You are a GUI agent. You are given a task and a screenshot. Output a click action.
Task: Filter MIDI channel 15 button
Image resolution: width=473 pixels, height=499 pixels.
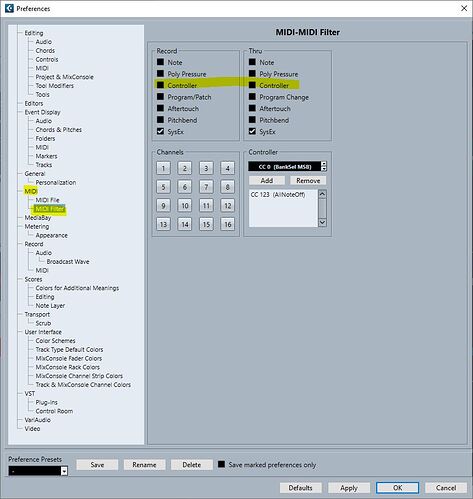(206, 224)
